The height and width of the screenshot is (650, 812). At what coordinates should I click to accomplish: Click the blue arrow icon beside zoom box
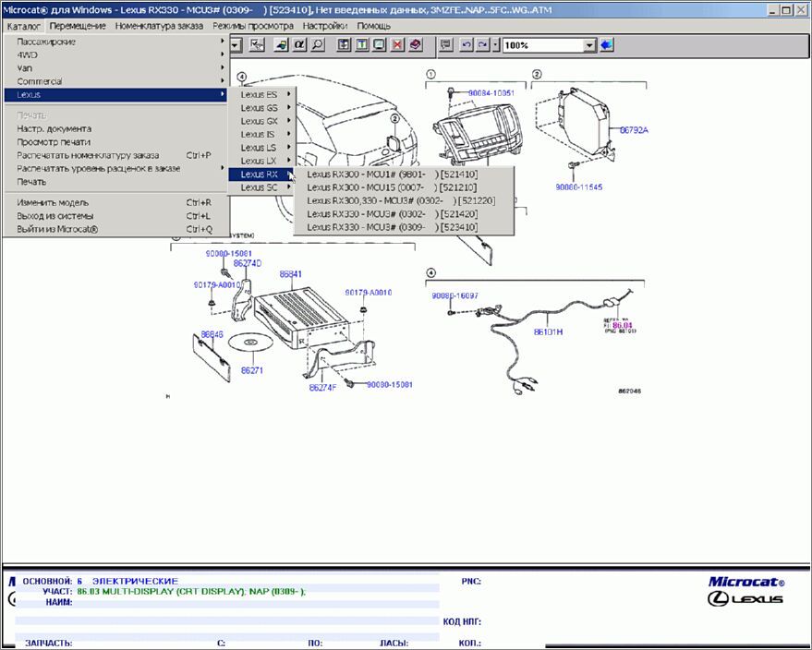click(x=606, y=44)
